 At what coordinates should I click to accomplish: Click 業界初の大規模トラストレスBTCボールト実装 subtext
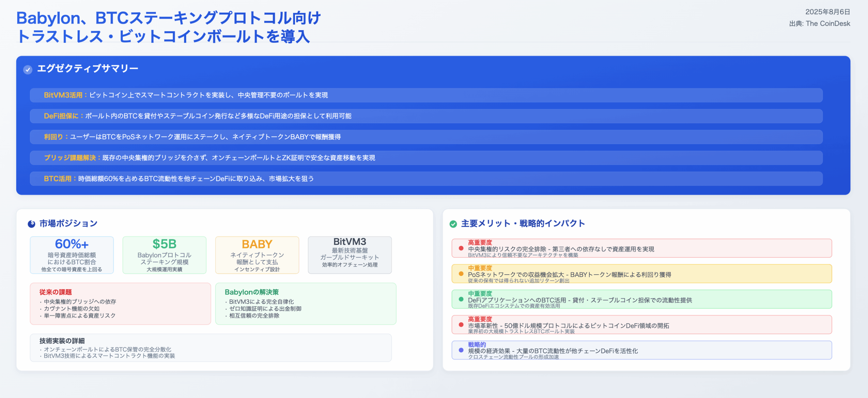[x=521, y=332]
